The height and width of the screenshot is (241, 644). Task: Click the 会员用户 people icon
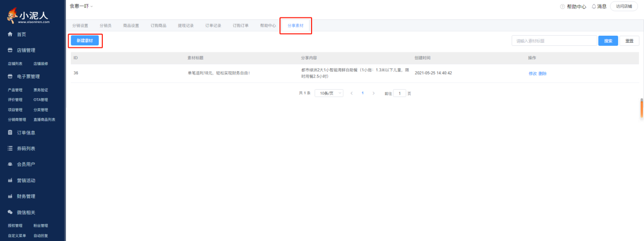click(10, 165)
